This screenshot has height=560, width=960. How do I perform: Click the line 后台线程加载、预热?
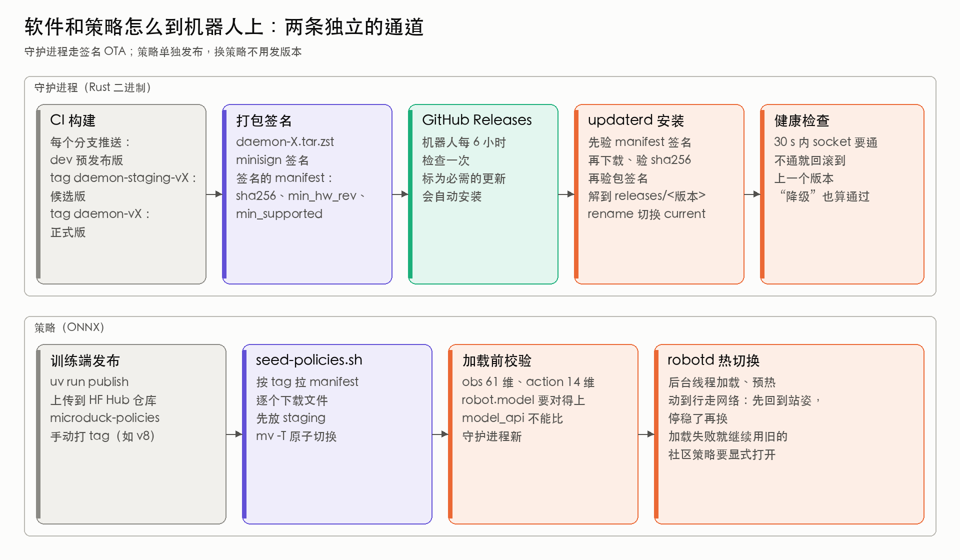click(x=721, y=382)
